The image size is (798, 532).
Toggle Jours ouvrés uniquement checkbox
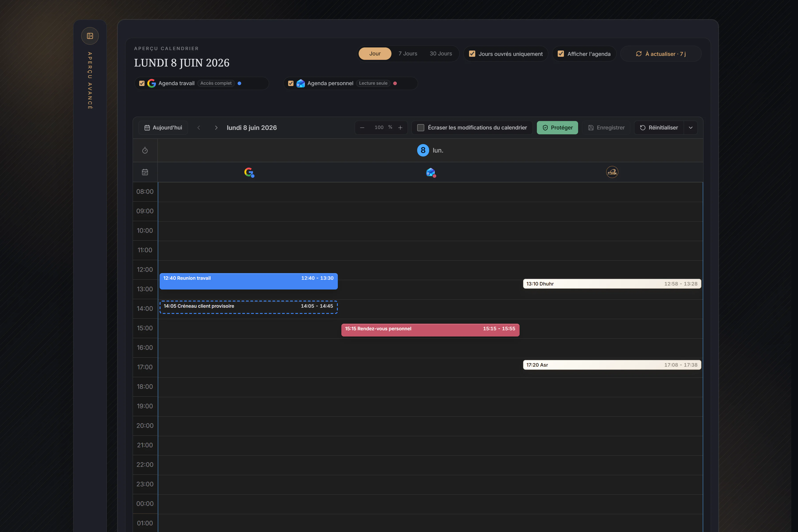point(472,54)
